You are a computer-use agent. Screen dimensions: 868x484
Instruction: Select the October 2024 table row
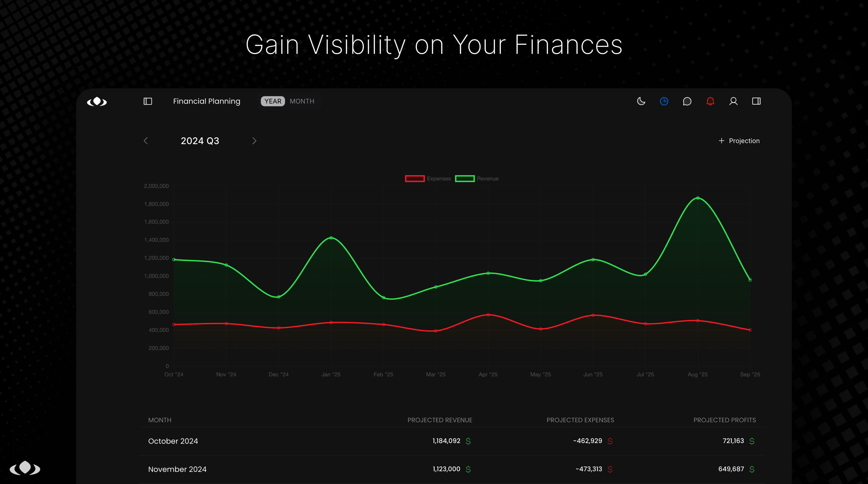click(452, 441)
